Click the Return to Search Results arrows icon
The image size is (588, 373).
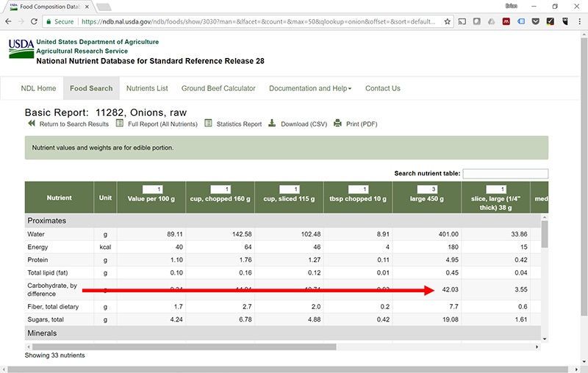tap(32, 123)
